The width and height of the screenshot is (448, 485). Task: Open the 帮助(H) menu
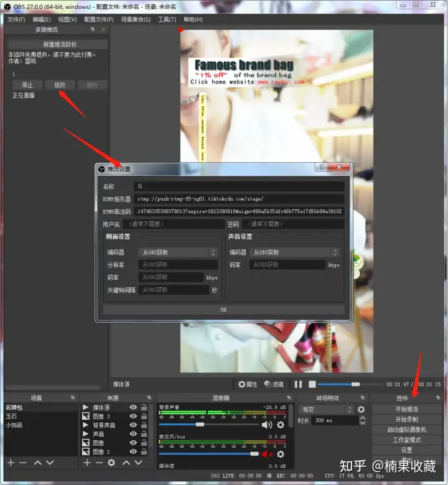pyautogui.click(x=193, y=19)
